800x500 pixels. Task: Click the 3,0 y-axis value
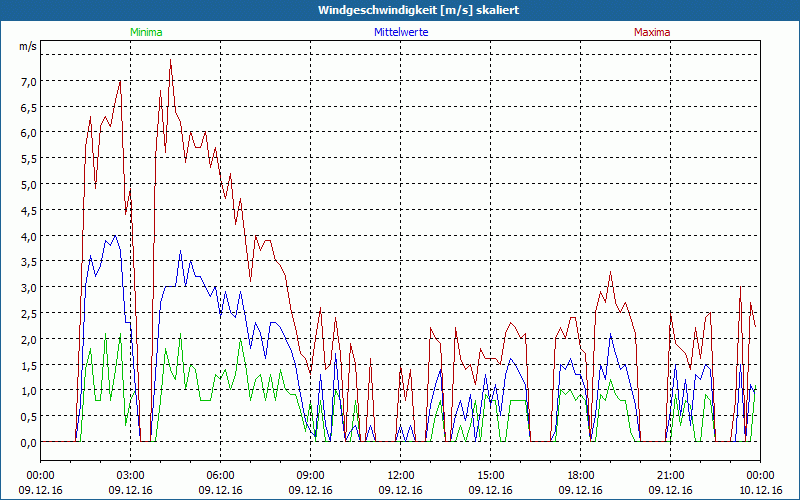tap(28, 288)
